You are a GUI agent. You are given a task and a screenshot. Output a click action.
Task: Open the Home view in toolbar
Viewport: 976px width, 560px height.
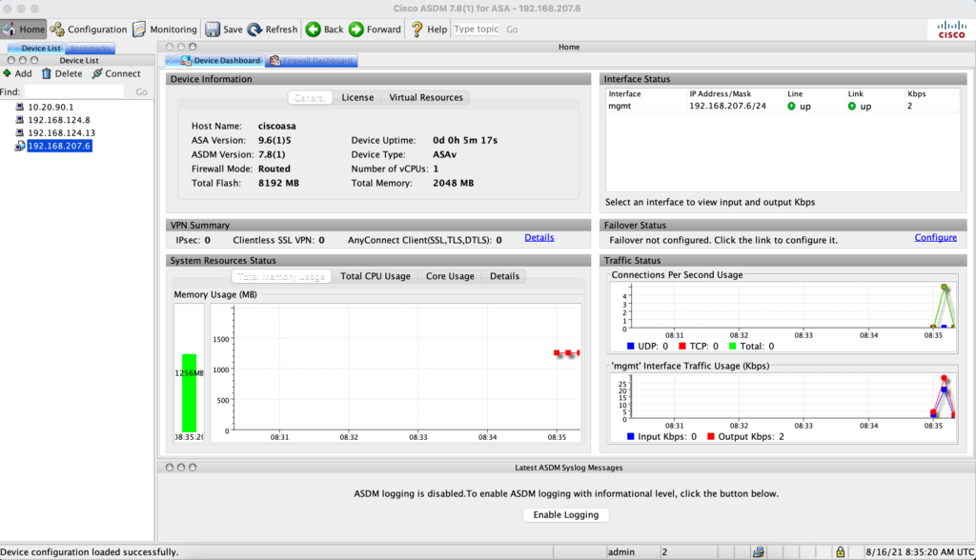coord(24,30)
